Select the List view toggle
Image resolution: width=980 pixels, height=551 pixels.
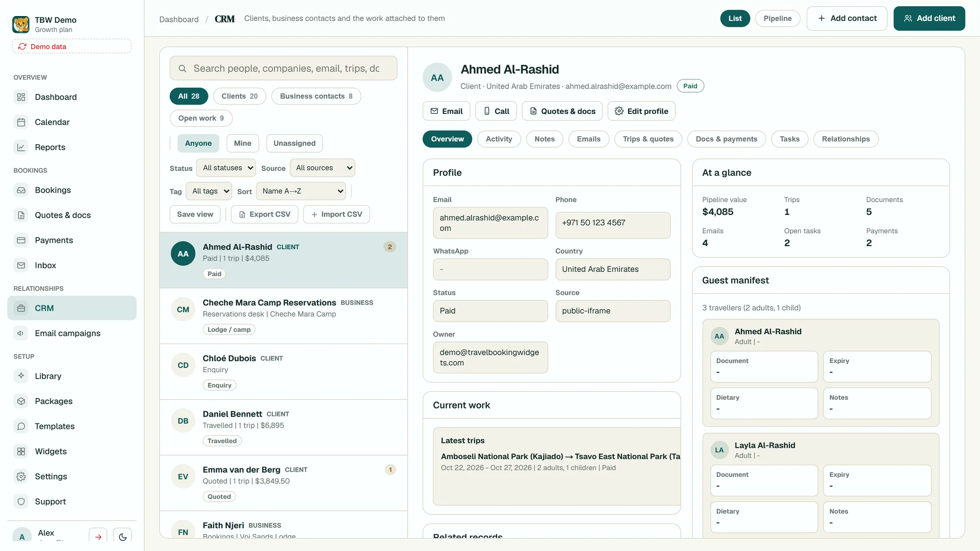[735, 18]
